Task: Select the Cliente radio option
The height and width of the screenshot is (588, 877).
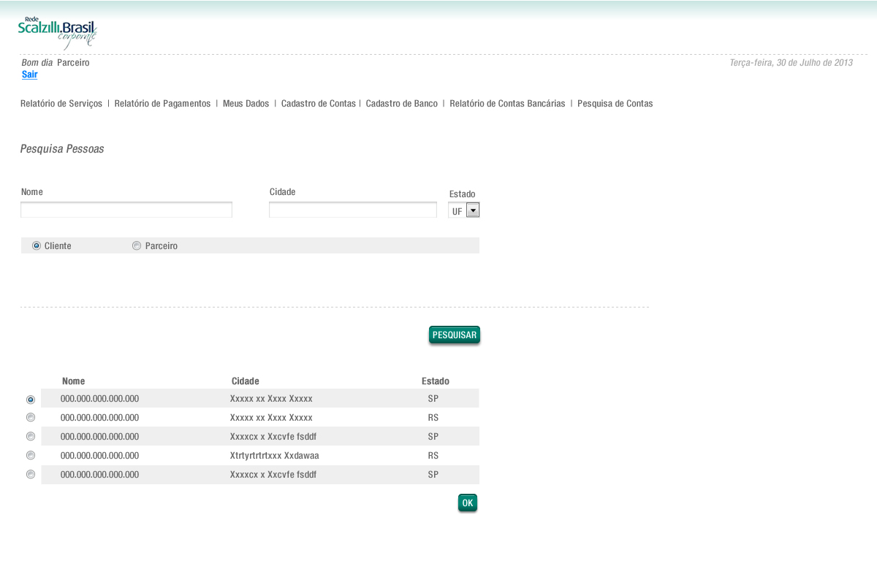Action: [37, 246]
